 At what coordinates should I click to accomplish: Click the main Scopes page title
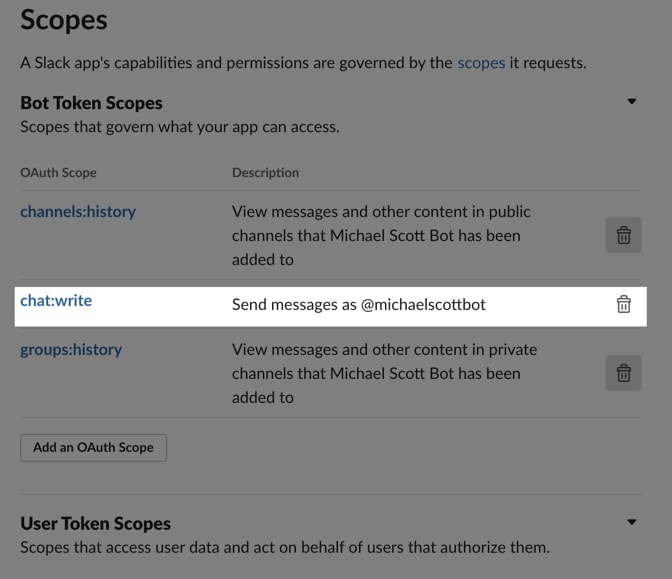click(64, 20)
